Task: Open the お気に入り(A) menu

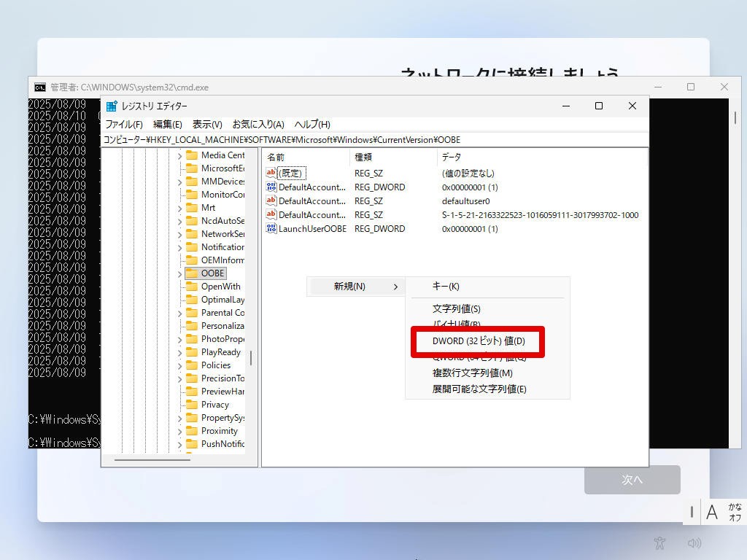Action: pos(258,124)
